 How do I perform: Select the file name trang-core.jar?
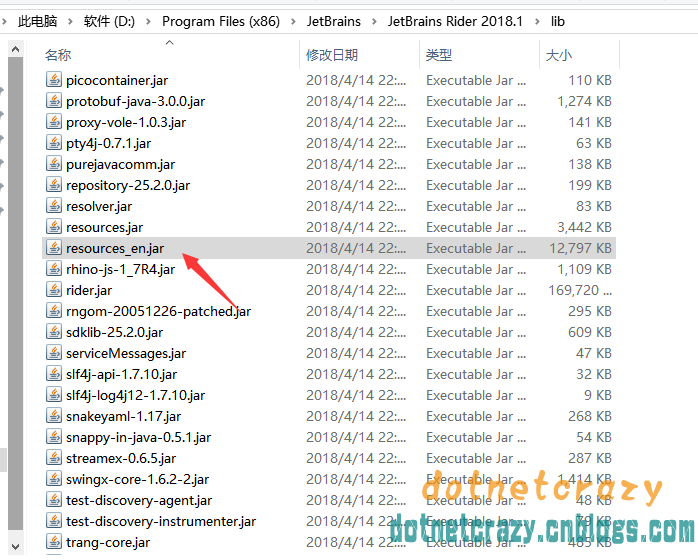coord(108,543)
